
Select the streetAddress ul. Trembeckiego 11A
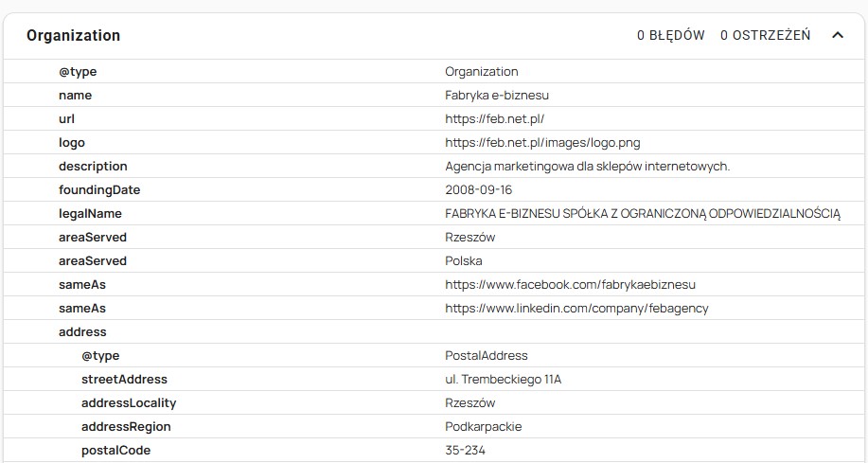[503, 380]
